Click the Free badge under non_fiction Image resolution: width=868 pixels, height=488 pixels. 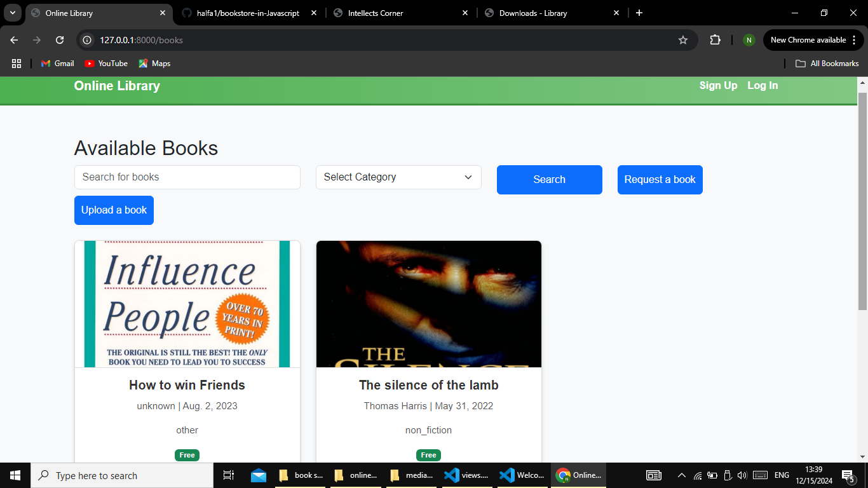429,455
